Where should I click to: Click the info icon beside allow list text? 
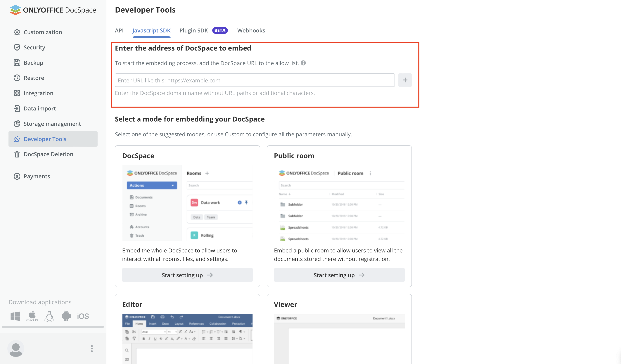click(x=303, y=63)
